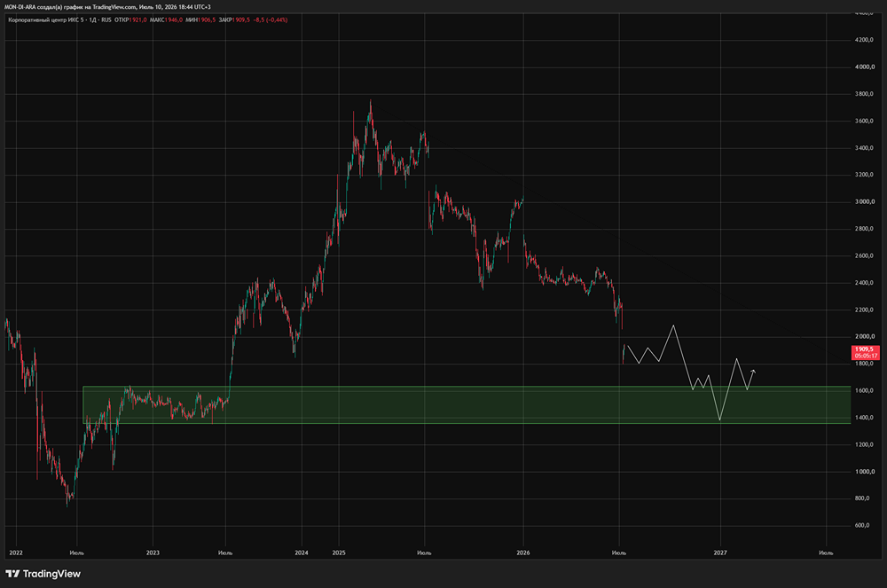Select the green support zone rectangle
Screen dimensions: 887x588
point(467,404)
